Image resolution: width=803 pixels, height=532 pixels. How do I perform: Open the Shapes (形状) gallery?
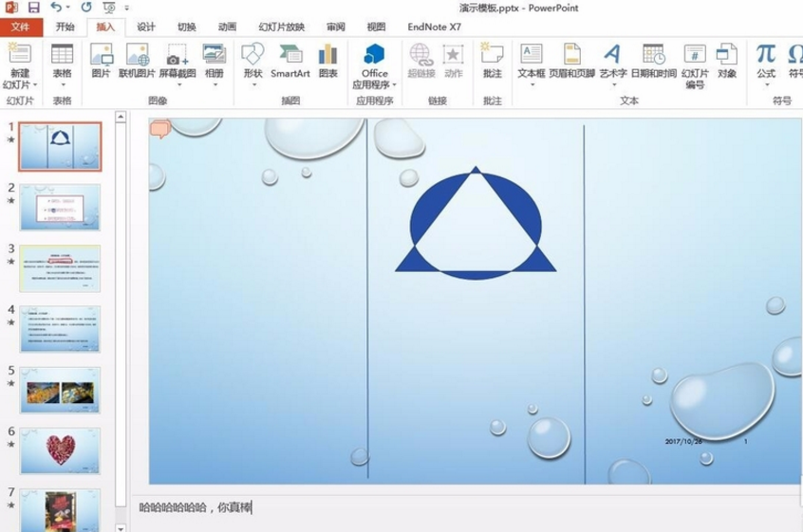(x=253, y=54)
